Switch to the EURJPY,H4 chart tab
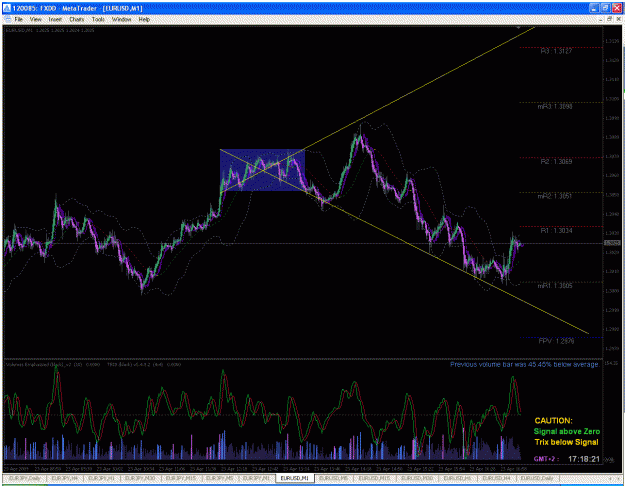 point(65,478)
